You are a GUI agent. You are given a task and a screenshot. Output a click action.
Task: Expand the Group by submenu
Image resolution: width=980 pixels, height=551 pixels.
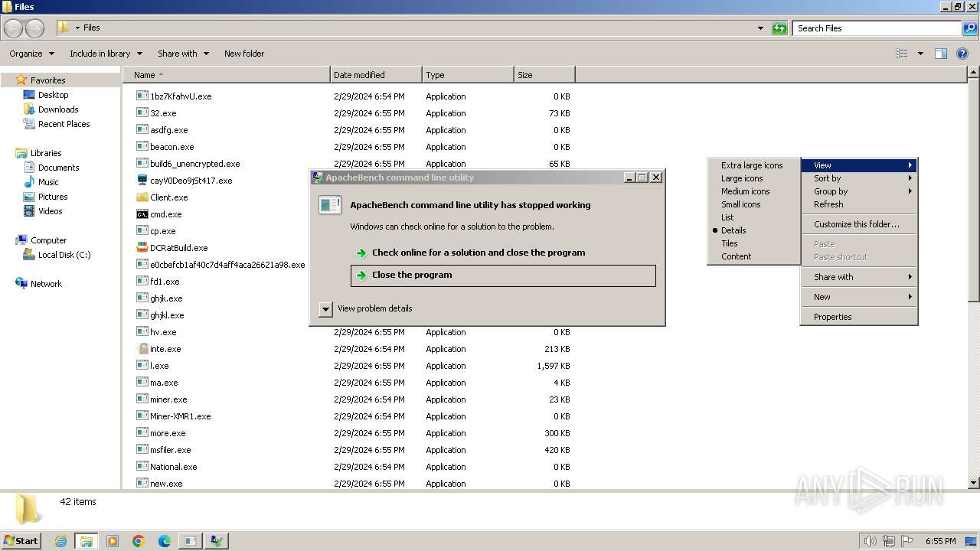(859, 191)
